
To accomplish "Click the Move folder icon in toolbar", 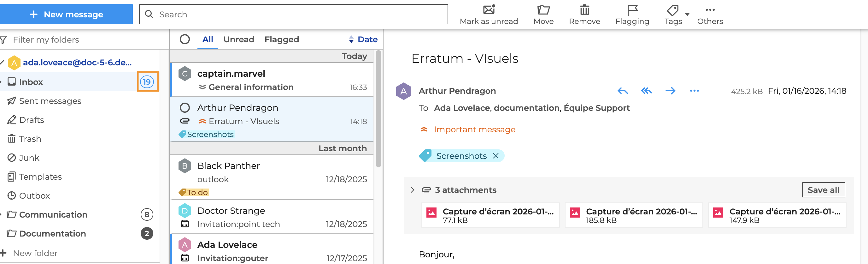I will coord(543,9).
